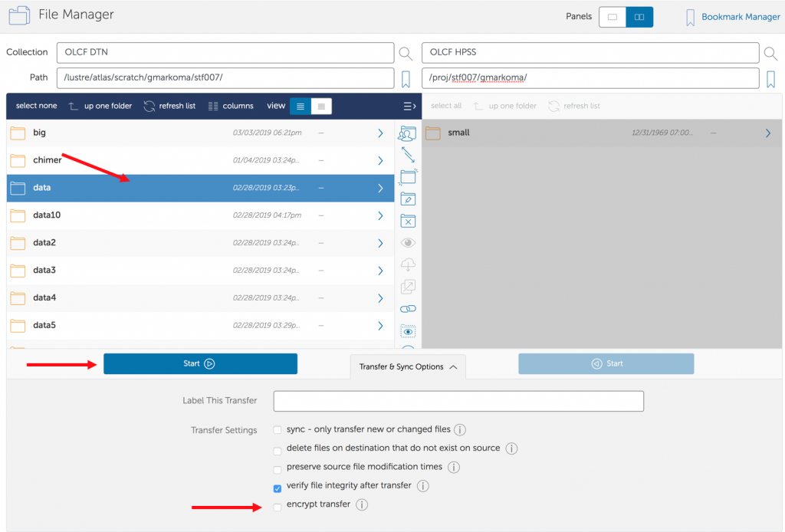Click the delete folder X icon

click(408, 221)
